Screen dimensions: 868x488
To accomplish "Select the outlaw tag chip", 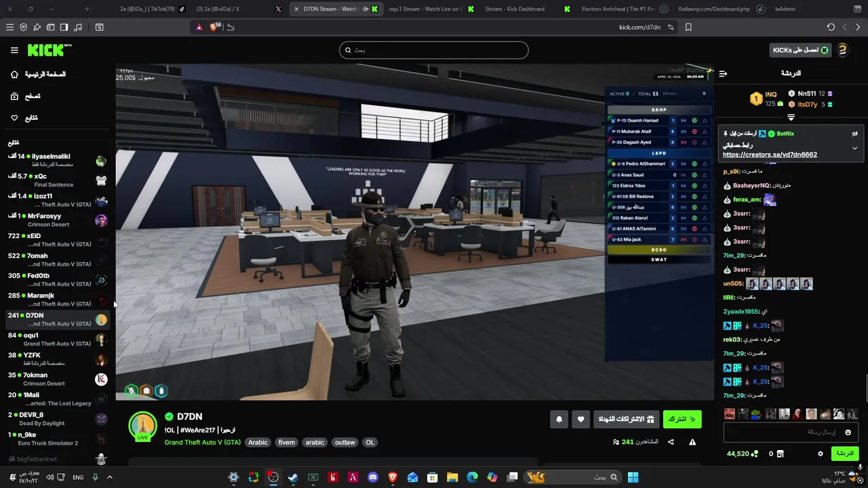I will tap(344, 443).
